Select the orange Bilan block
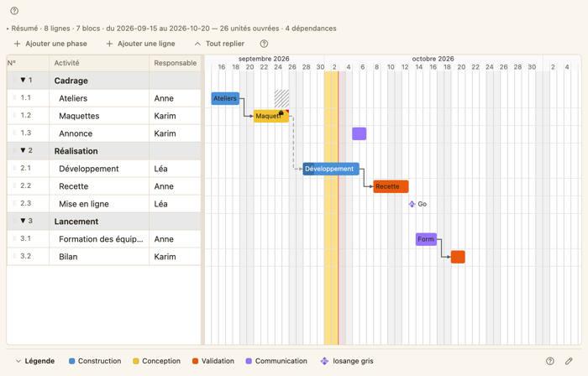The height and width of the screenshot is (376, 588). [458, 257]
